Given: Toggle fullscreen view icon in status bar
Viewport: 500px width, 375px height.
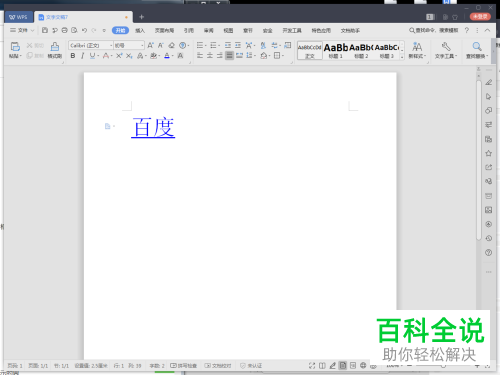Looking at the screenshot, I should (x=312, y=366).
